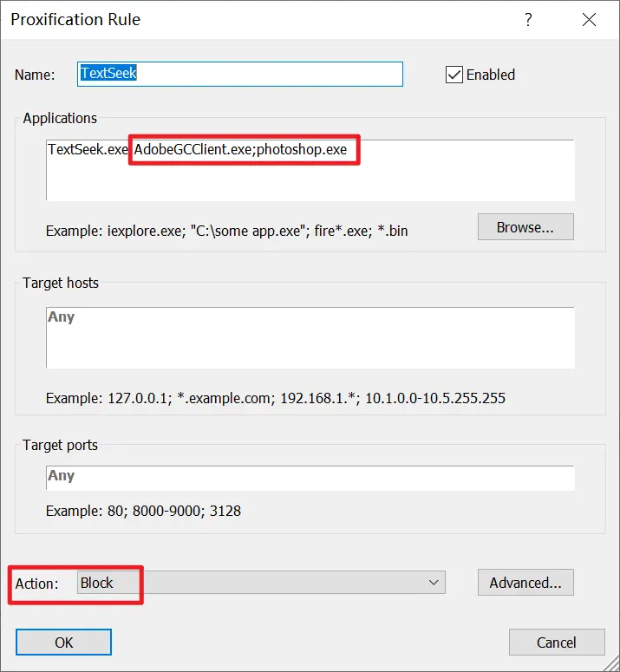Click the hosts example text with 127.0.0.1

276,398
